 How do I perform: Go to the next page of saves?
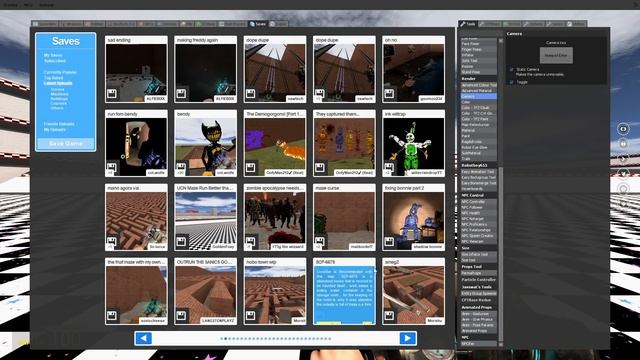[x=407, y=338]
